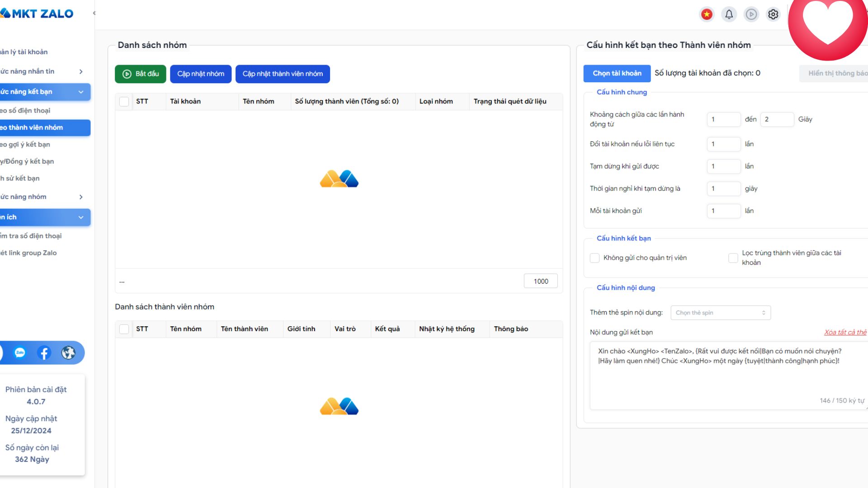The height and width of the screenshot is (488, 868).
Task: Click Chọn tài khoản button
Action: pyautogui.click(x=617, y=74)
